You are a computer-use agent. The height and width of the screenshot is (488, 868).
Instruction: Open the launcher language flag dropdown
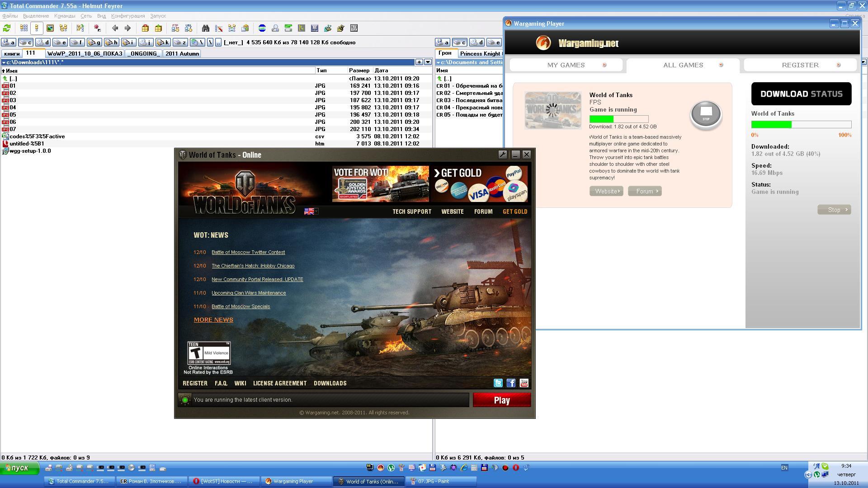(x=311, y=211)
